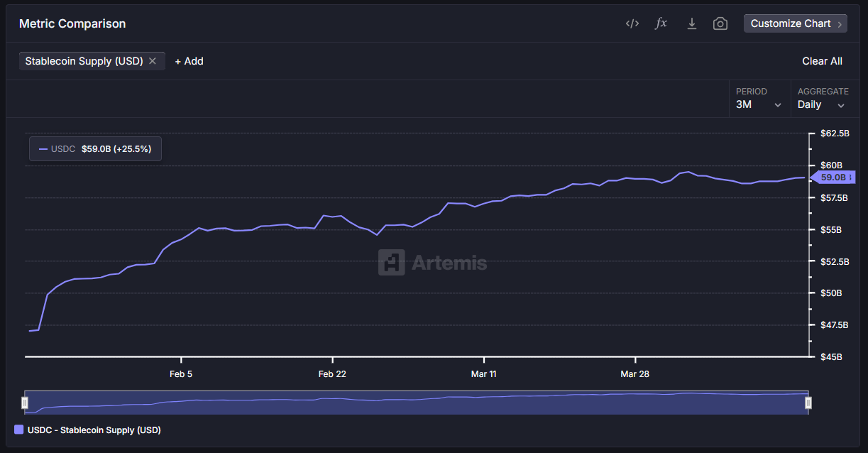Viewport: 868px width, 453px height.
Task: Click the Feb 22 date axis label
Action: pyautogui.click(x=332, y=374)
